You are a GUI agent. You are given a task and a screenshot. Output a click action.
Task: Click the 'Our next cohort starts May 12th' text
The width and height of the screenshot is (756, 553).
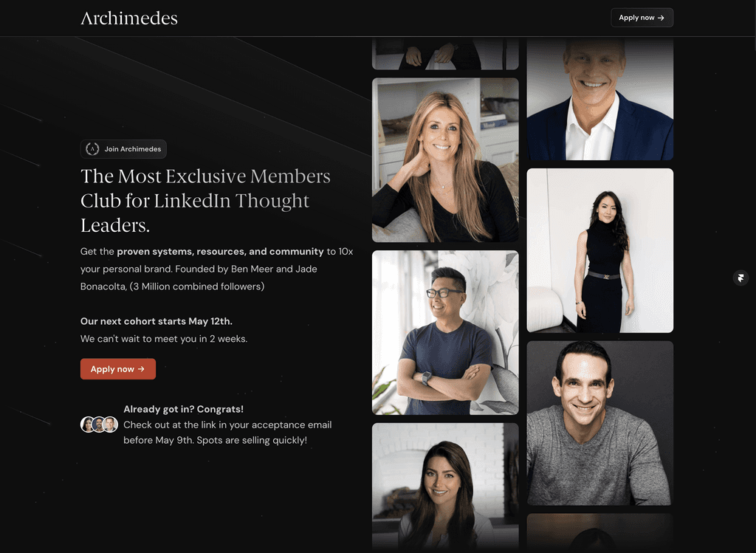click(x=157, y=321)
